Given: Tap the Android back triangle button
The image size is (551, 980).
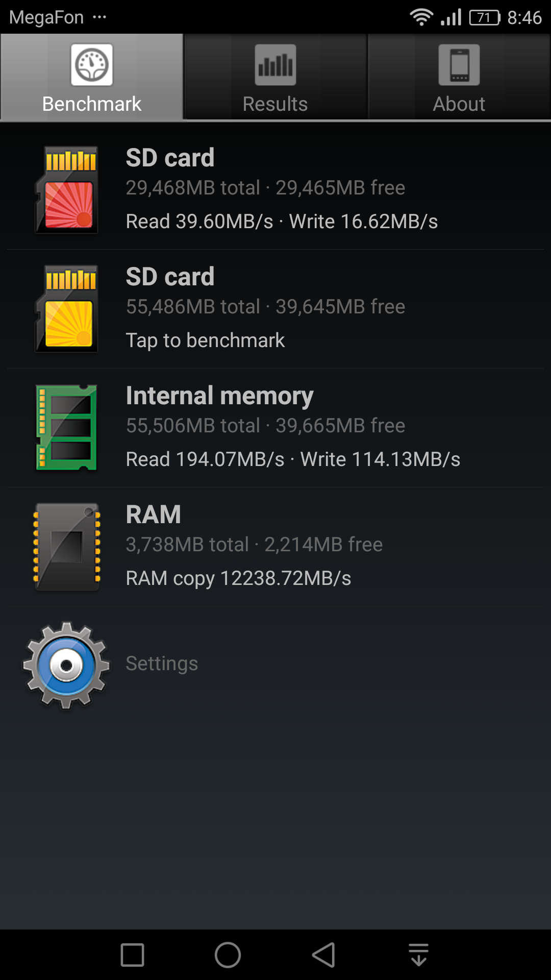Looking at the screenshot, I should (323, 955).
